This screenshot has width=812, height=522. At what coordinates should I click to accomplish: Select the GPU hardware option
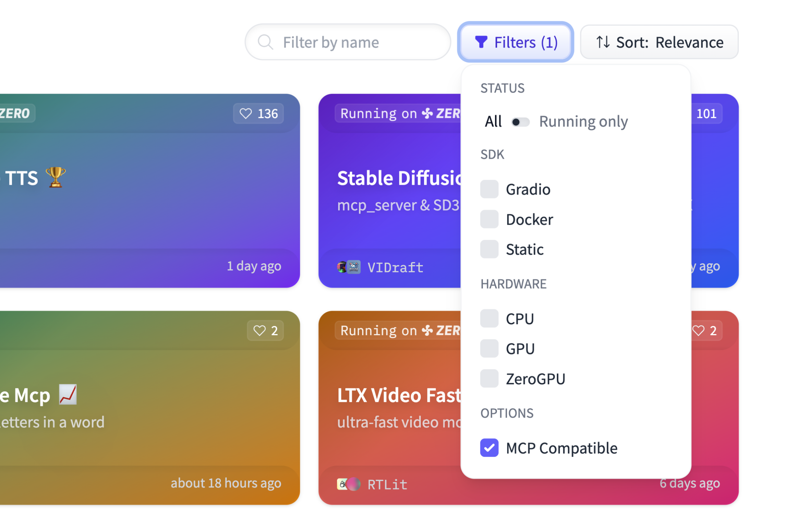tap(489, 349)
